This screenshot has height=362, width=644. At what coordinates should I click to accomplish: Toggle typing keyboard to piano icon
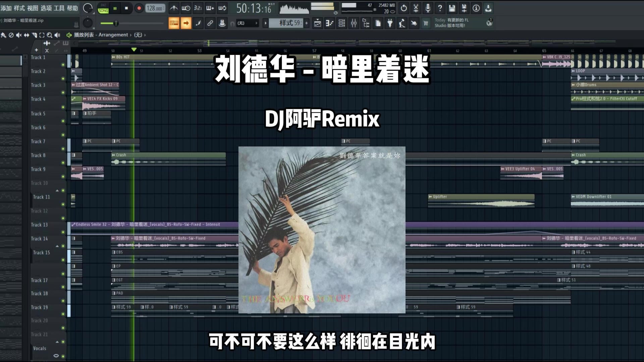point(174,23)
